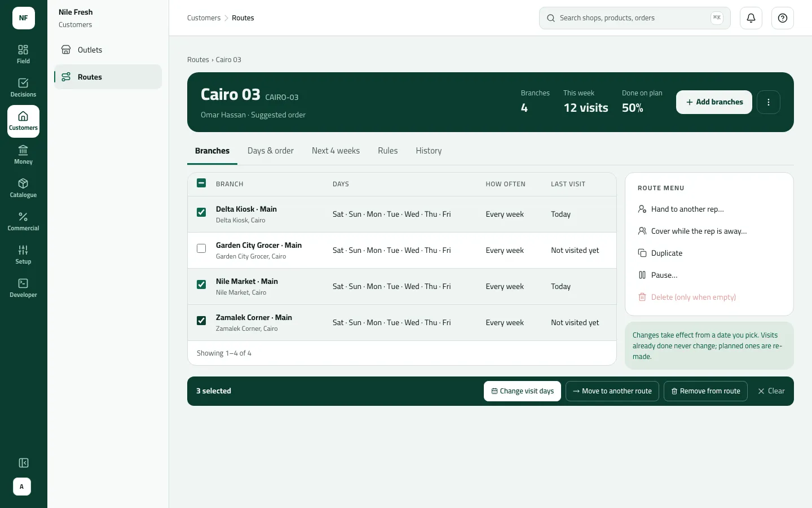812x508 pixels.
Task: Open the Developer section
Action: tap(23, 288)
